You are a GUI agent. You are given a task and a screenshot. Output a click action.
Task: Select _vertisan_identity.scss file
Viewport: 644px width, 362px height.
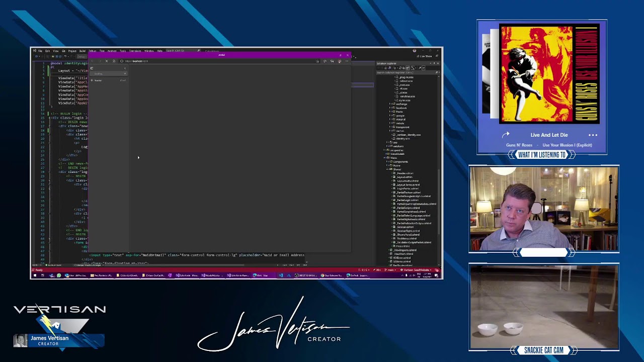click(407, 135)
